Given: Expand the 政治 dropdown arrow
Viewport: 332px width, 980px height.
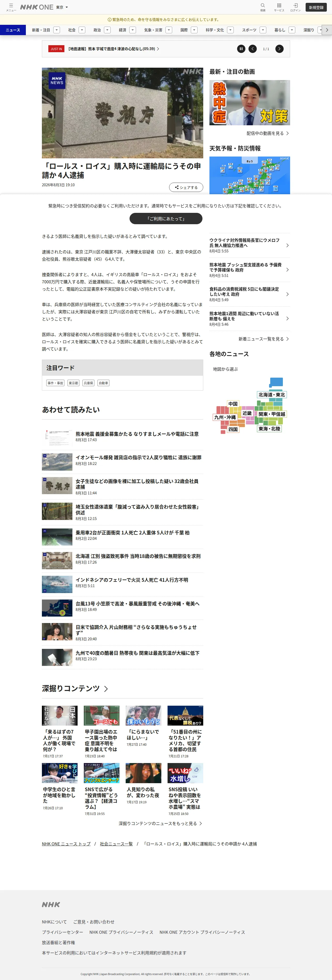Looking at the screenshot, I should pos(107,30).
